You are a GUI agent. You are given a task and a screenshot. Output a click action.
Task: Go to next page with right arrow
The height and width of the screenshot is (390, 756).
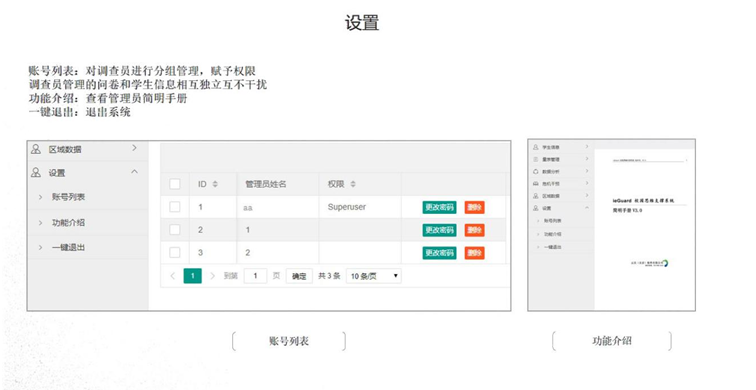click(x=213, y=276)
